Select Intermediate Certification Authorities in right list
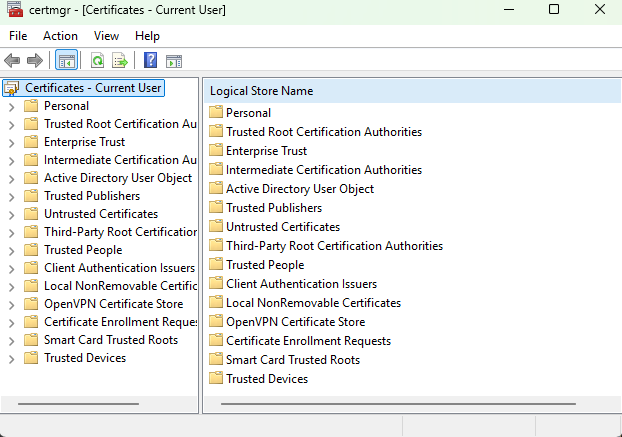Viewport: 622px width, 437px height. coord(324,170)
